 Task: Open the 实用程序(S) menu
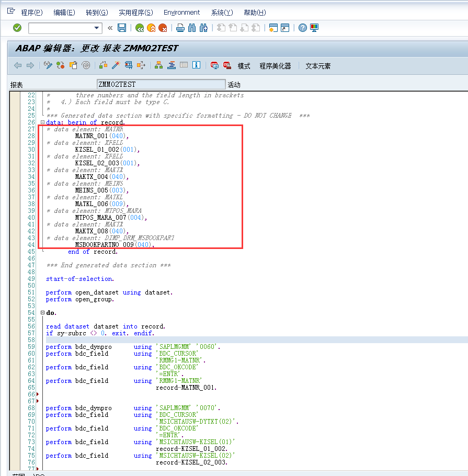click(135, 13)
